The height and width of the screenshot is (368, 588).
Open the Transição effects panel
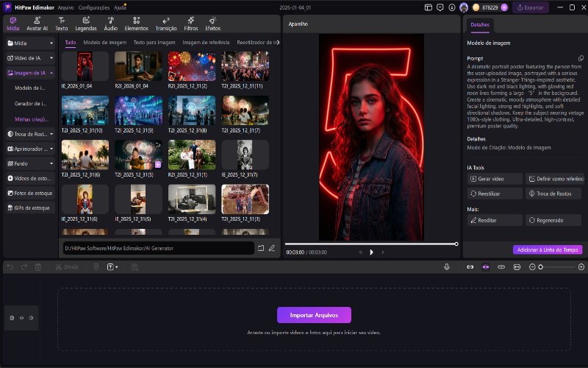(165, 24)
